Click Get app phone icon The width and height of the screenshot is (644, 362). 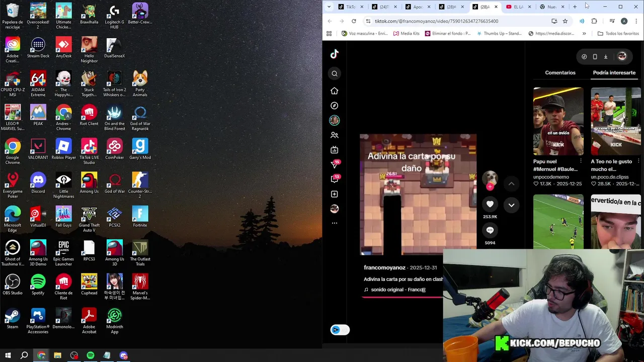[595, 57]
